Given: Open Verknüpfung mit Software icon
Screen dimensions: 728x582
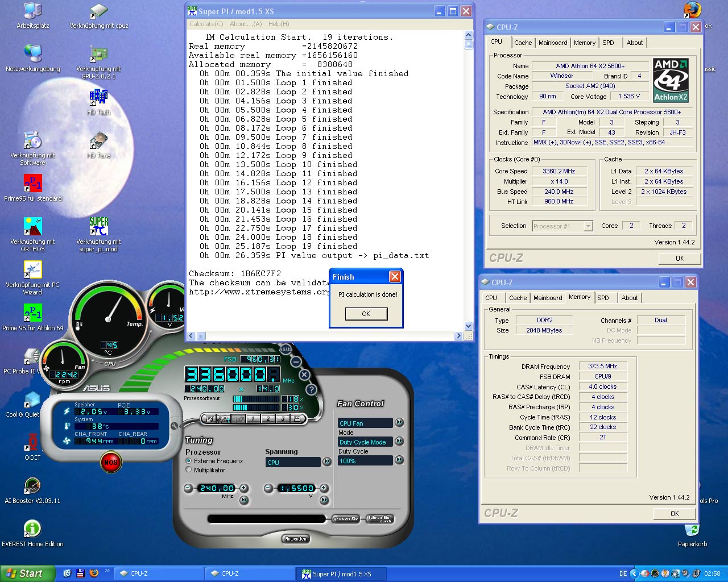Looking at the screenshot, I should coord(33,148).
